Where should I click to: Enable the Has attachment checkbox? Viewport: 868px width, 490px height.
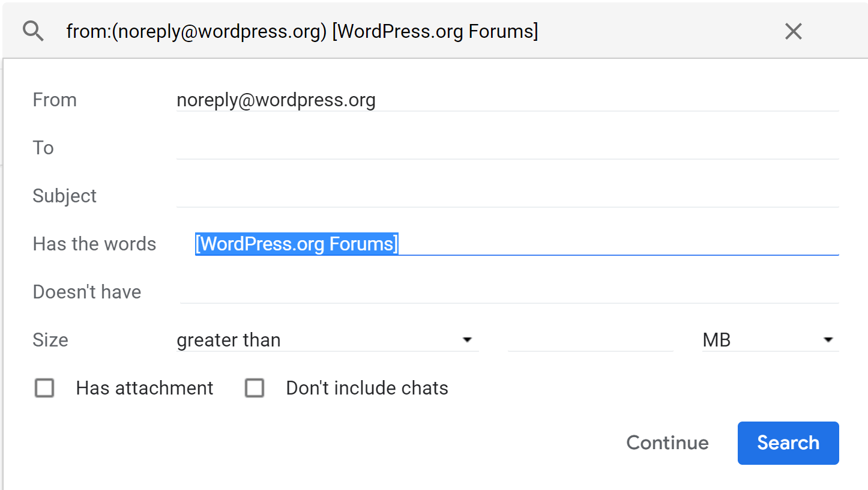click(x=44, y=388)
